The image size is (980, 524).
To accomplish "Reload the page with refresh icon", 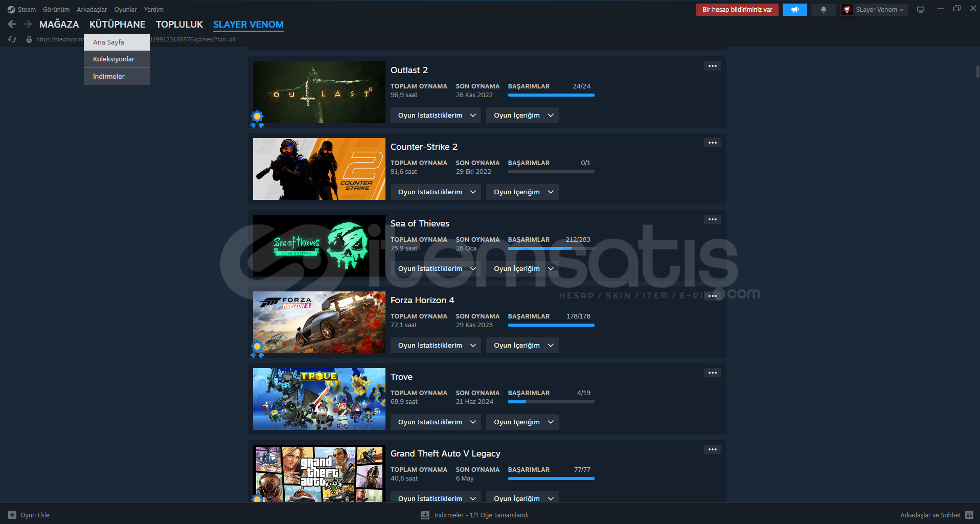I will [x=12, y=39].
